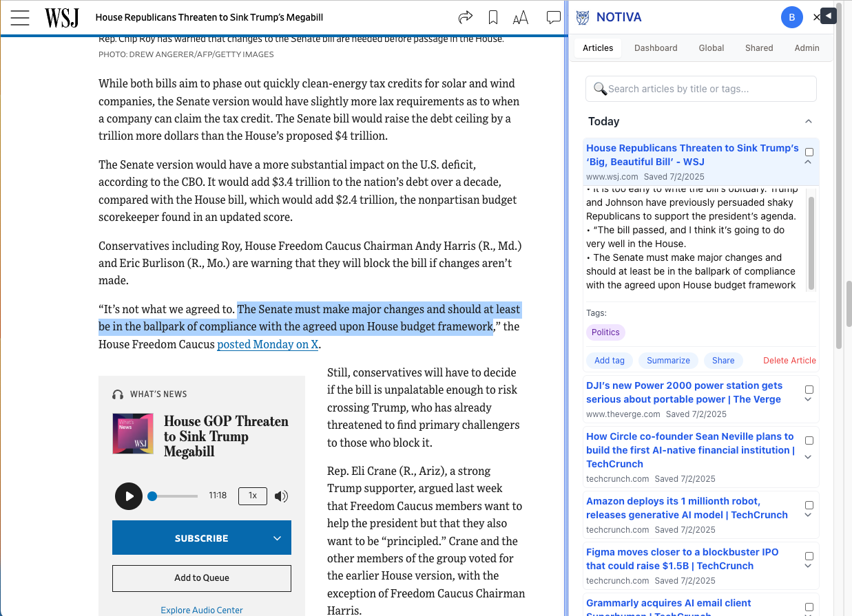
Task: Bookmark this WSJ article
Action: click(x=493, y=18)
